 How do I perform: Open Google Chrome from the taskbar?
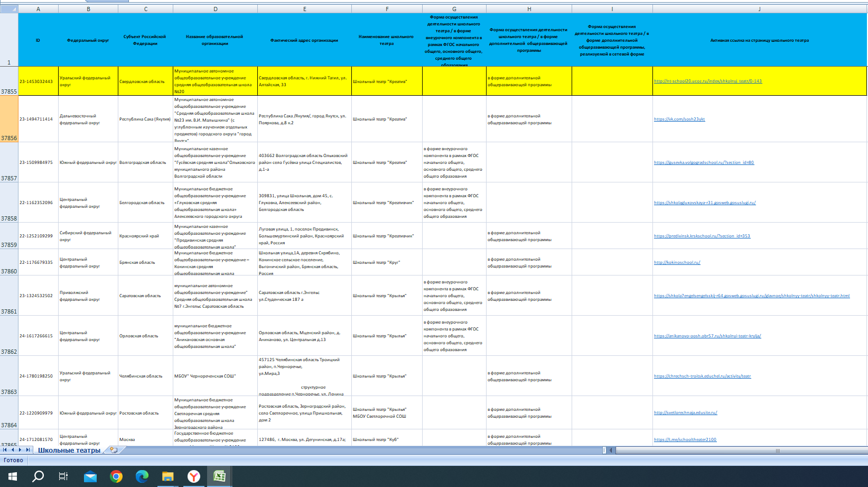point(116,476)
